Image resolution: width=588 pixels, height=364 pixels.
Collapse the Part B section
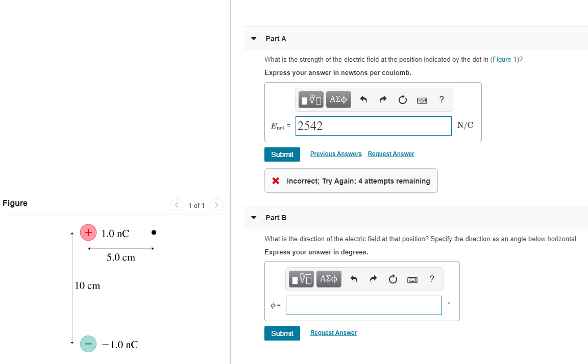pyautogui.click(x=254, y=218)
